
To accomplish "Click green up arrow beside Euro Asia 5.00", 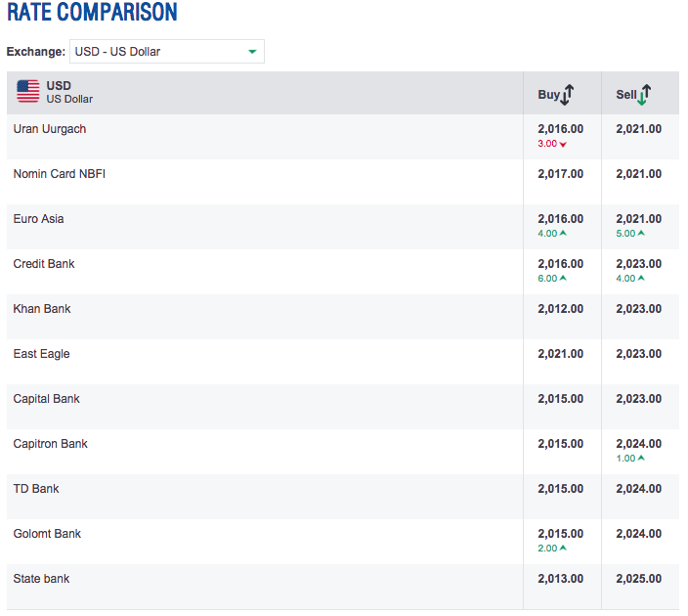I will [641, 233].
